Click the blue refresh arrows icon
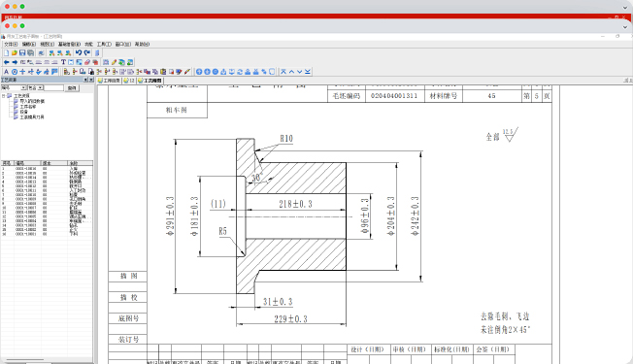633x364 pixels. coord(240,72)
